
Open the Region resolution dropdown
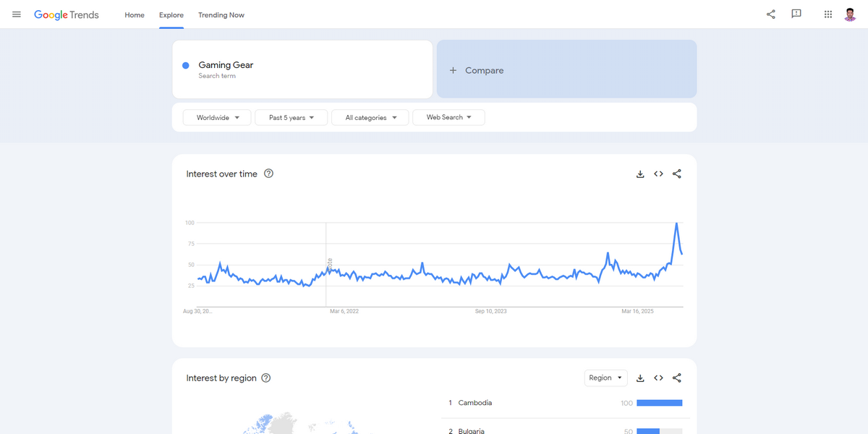[x=606, y=378]
